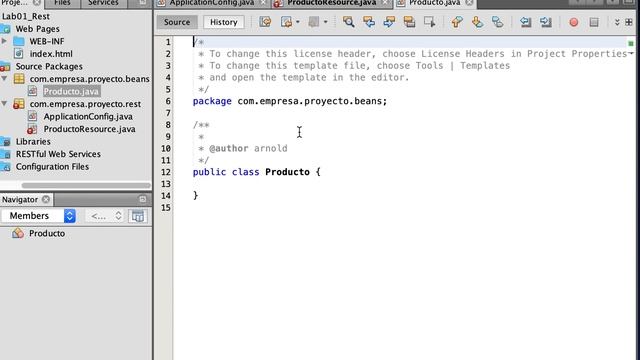
Task: Switch to History view
Action: click(x=224, y=22)
